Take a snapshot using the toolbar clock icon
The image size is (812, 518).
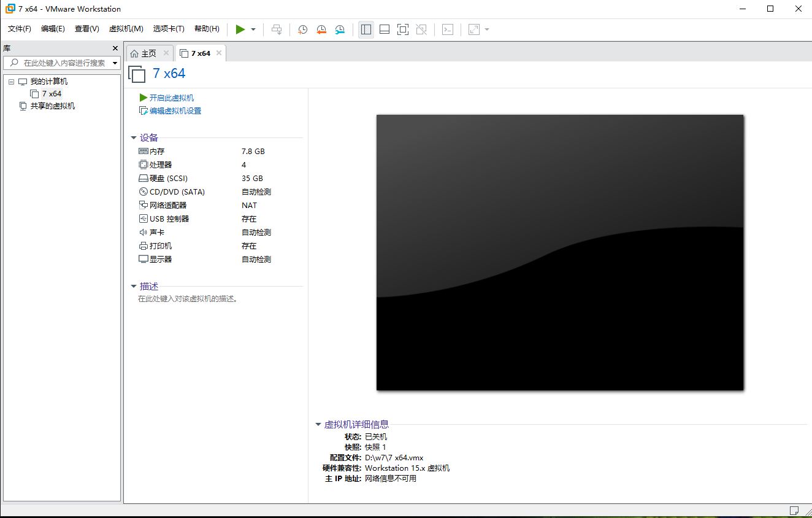tap(302, 29)
